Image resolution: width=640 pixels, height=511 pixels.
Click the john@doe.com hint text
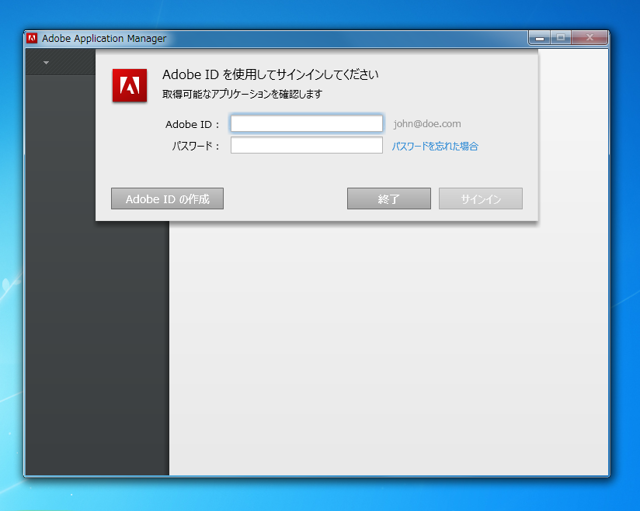coord(427,124)
